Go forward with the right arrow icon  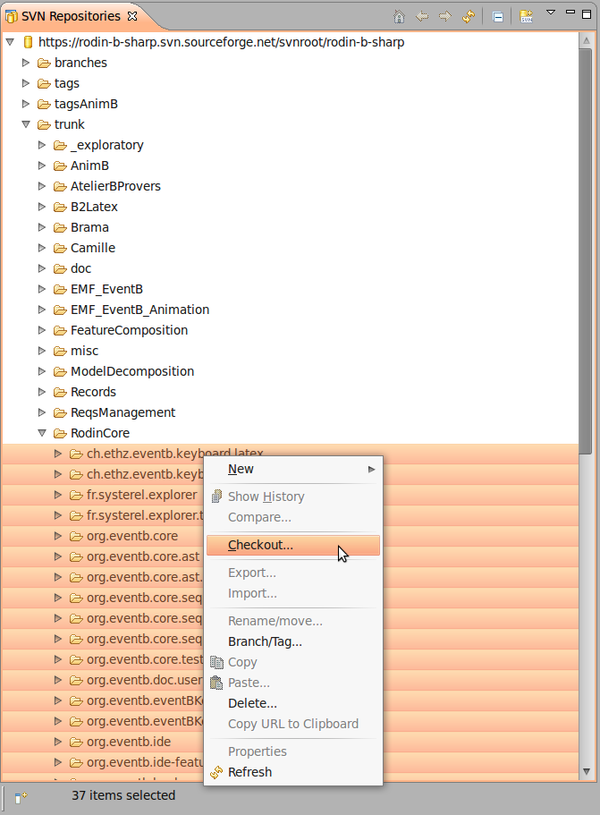tap(445, 17)
